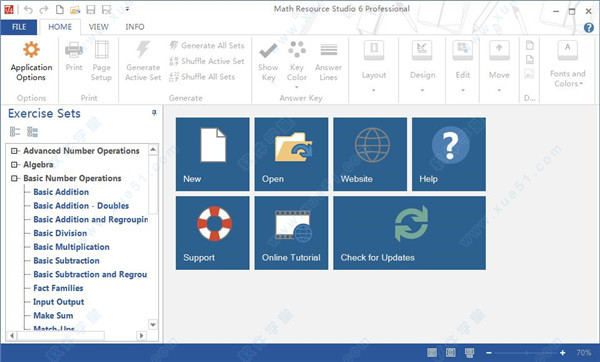Viewport: 600px width, 362px height.
Task: Select Basic Addition exercise
Action: pyautogui.click(x=61, y=192)
